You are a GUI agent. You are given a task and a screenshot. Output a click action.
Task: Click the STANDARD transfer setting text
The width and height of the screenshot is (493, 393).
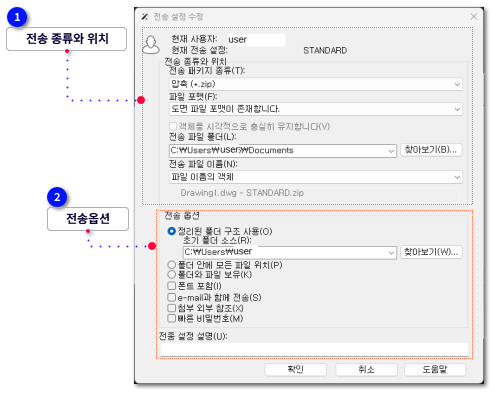pyautogui.click(x=325, y=51)
